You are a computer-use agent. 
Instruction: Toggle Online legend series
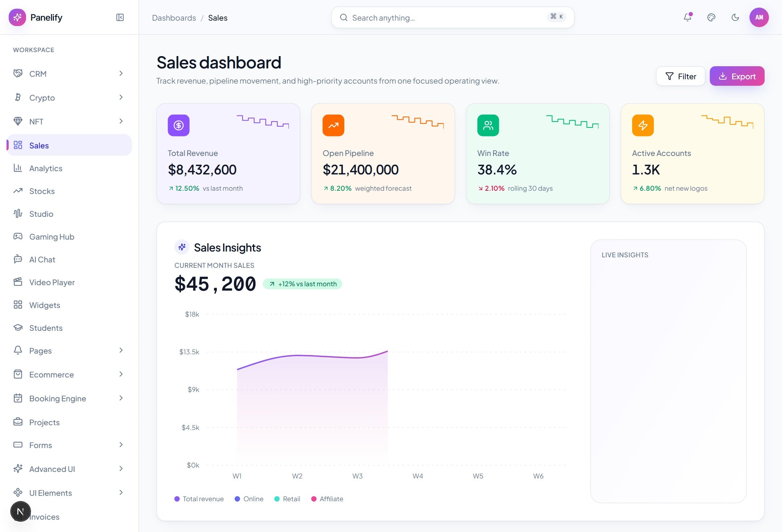pos(249,499)
